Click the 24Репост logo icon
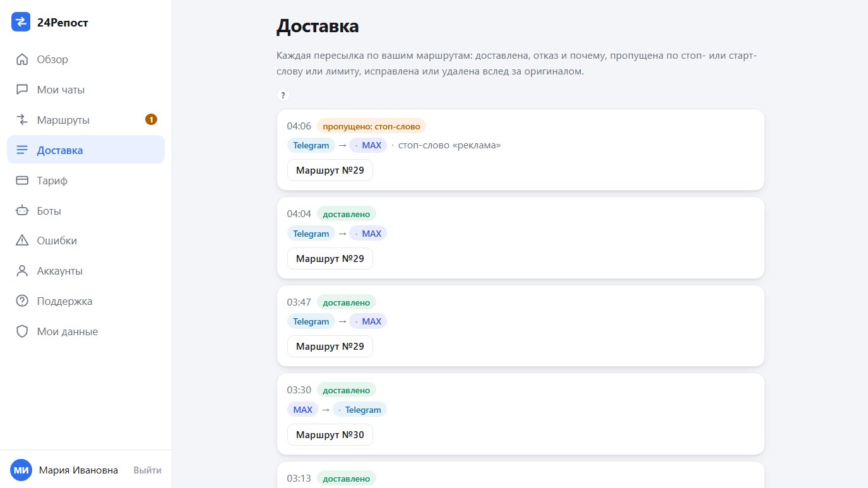 [21, 22]
